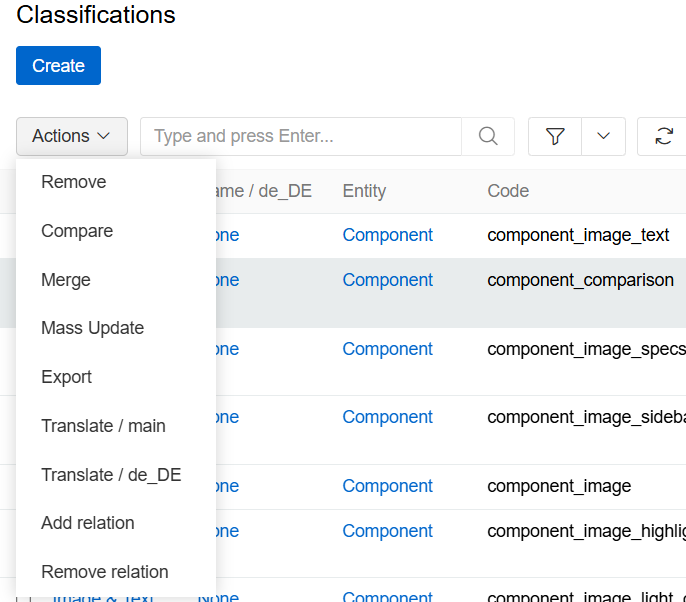
Task: Sort by the Entity column header
Action: point(364,191)
